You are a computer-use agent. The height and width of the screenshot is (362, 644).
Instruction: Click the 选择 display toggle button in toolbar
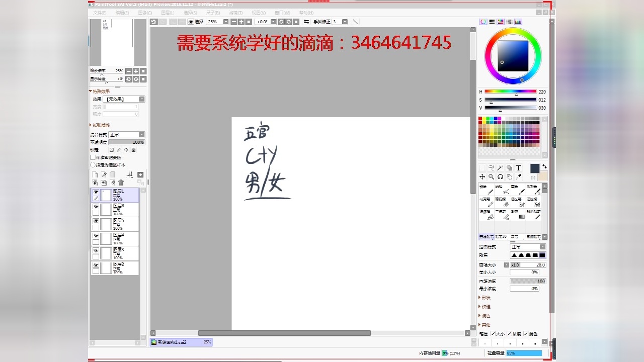coord(195,22)
